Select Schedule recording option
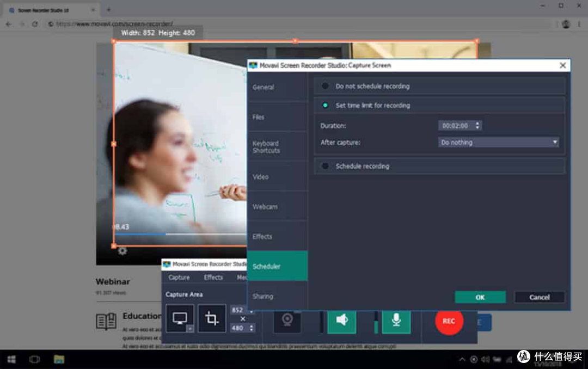588x369 pixels. point(439,166)
